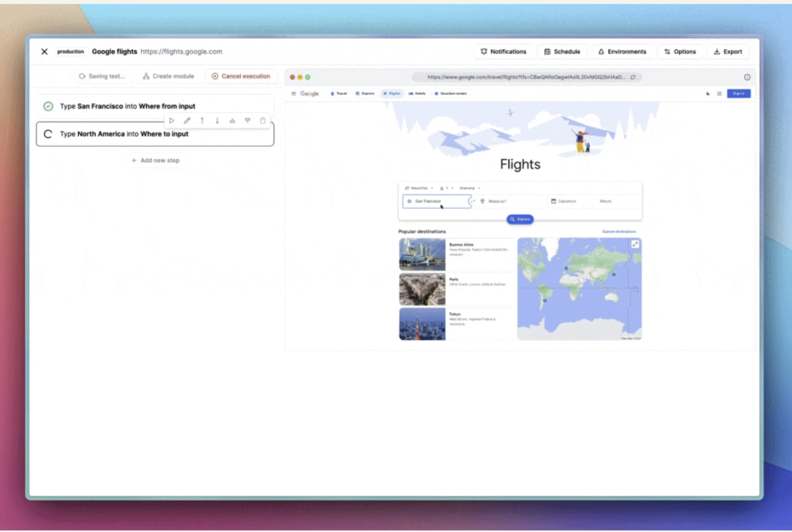Click the Where to input field
The width and height of the screenshot is (792, 532).
[511, 201]
